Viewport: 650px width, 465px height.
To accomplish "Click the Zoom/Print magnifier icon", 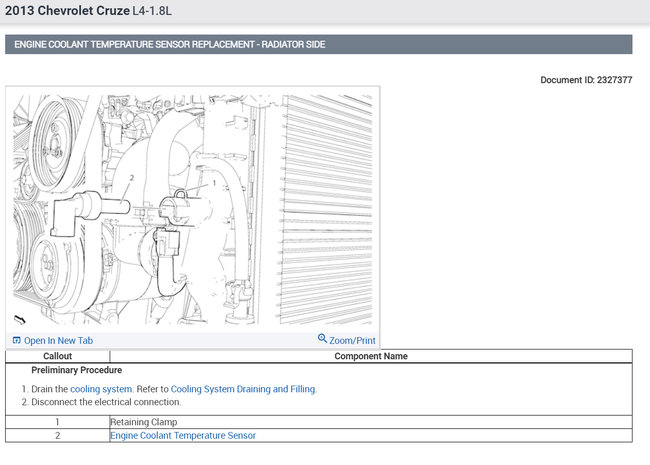I will (x=322, y=338).
